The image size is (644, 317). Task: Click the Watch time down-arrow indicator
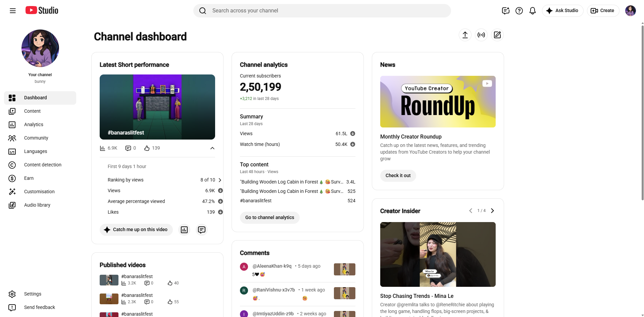[353, 144]
